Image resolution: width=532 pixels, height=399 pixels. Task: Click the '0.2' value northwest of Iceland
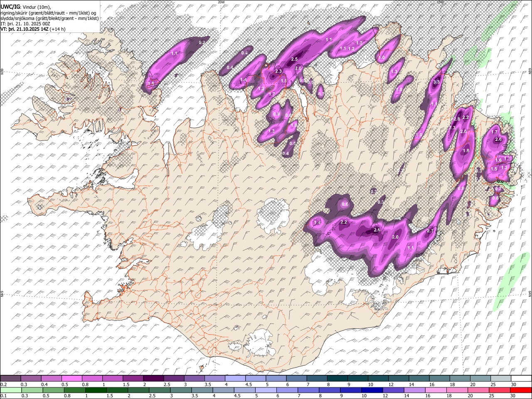pos(202,42)
